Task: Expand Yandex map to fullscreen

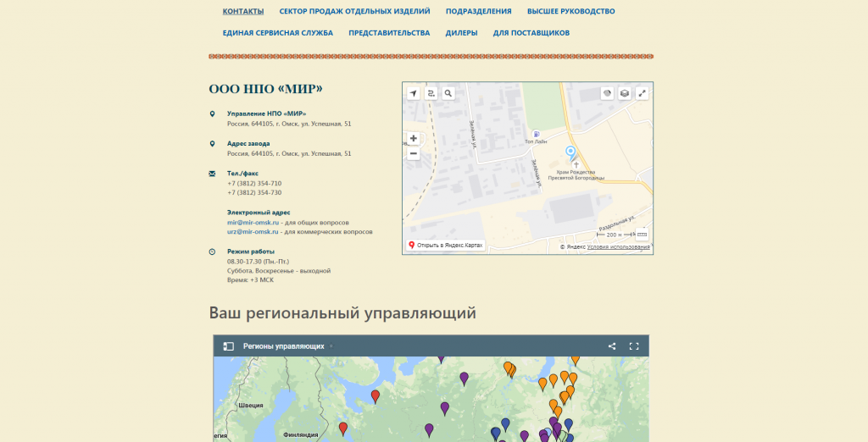Action: 642,93
